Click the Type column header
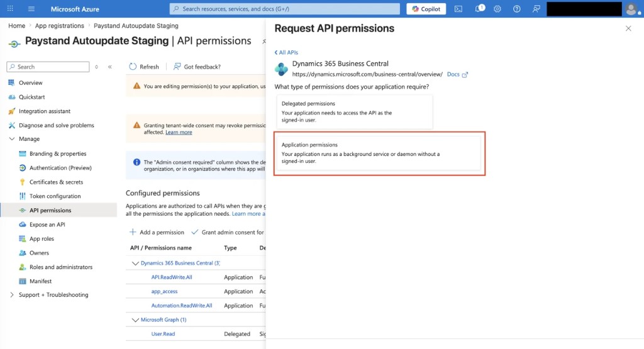644x349 pixels. [230, 248]
